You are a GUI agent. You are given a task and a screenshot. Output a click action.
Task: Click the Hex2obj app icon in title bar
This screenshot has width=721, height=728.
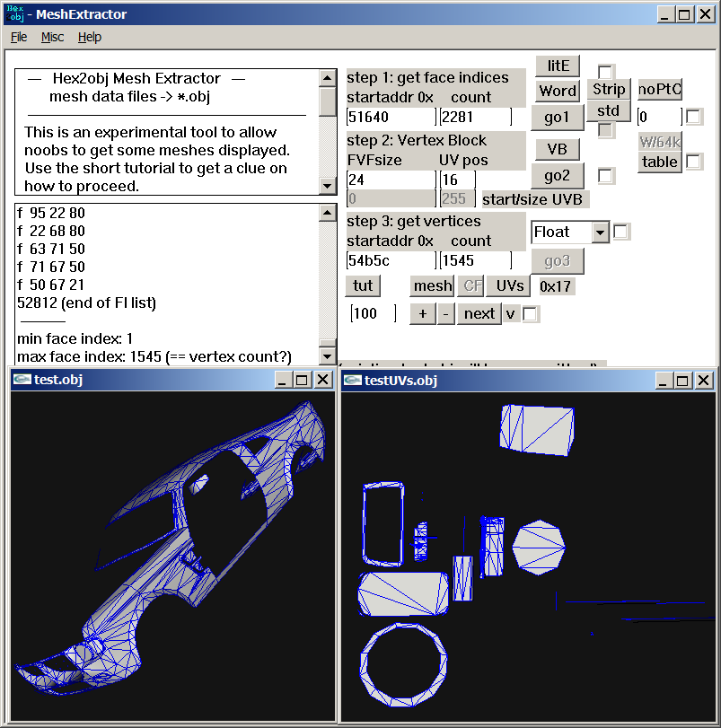[x=16, y=13]
